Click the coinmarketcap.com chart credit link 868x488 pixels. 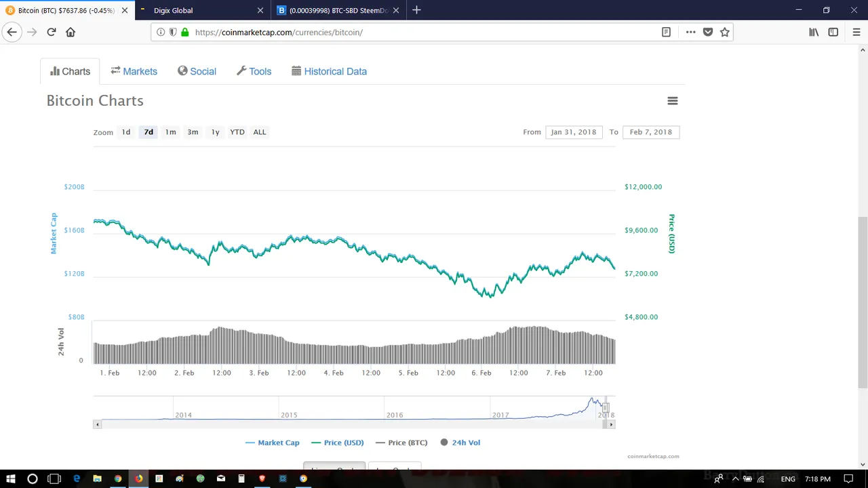[653, 456]
